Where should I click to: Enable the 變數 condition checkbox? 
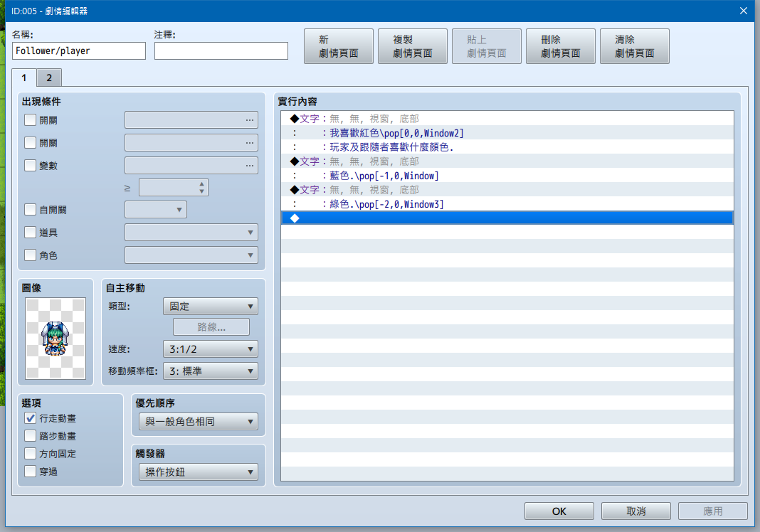point(30,165)
